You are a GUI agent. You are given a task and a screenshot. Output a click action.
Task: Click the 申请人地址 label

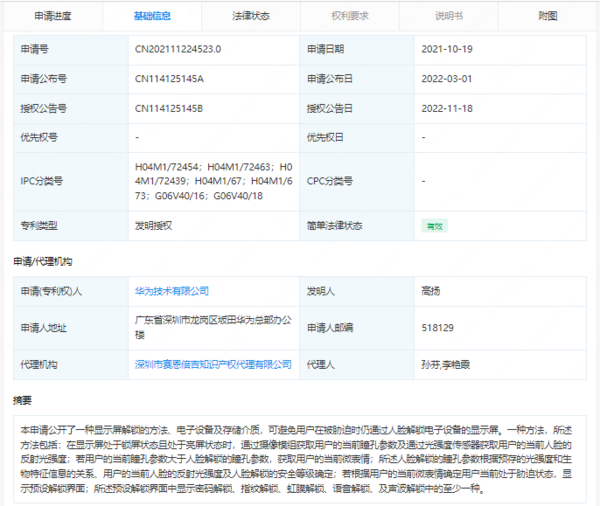tap(44, 328)
